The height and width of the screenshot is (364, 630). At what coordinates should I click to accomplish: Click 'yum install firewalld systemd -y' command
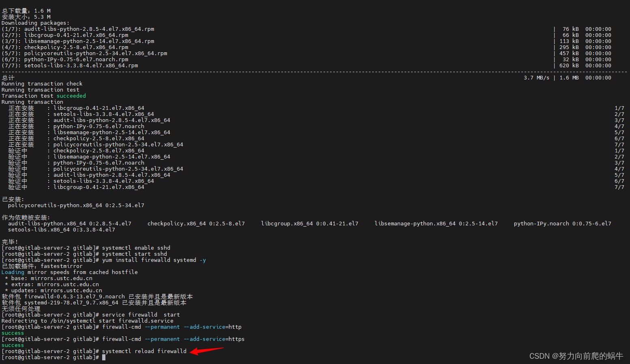tap(154, 260)
